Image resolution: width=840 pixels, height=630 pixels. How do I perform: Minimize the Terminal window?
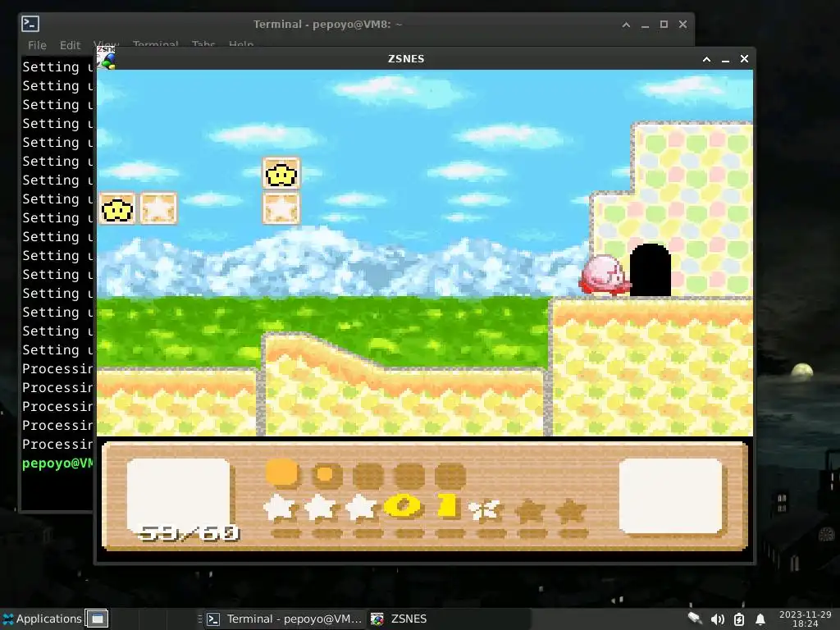point(645,25)
